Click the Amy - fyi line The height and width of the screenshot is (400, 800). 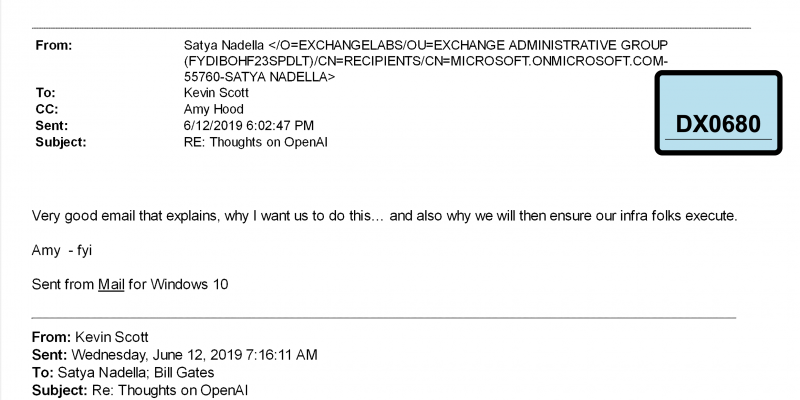coord(61,251)
